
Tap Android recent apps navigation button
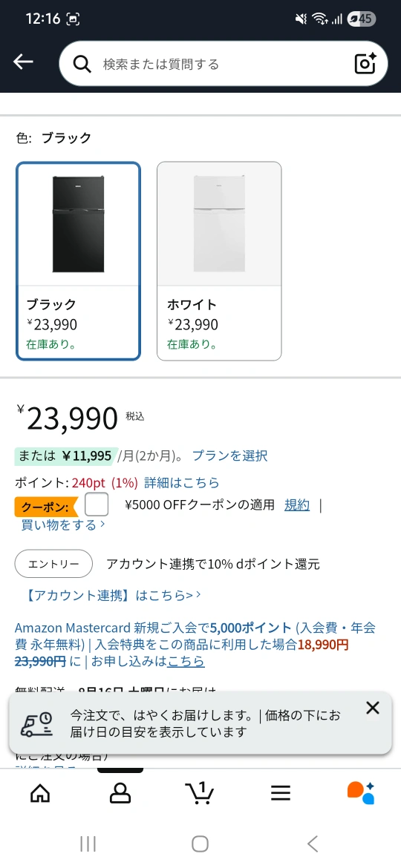coord(88,844)
